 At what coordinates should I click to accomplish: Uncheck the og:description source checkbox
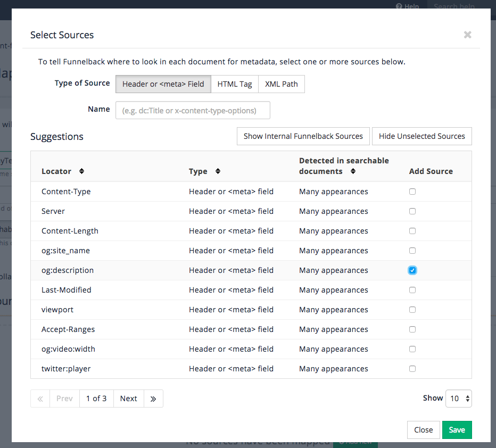coord(412,270)
